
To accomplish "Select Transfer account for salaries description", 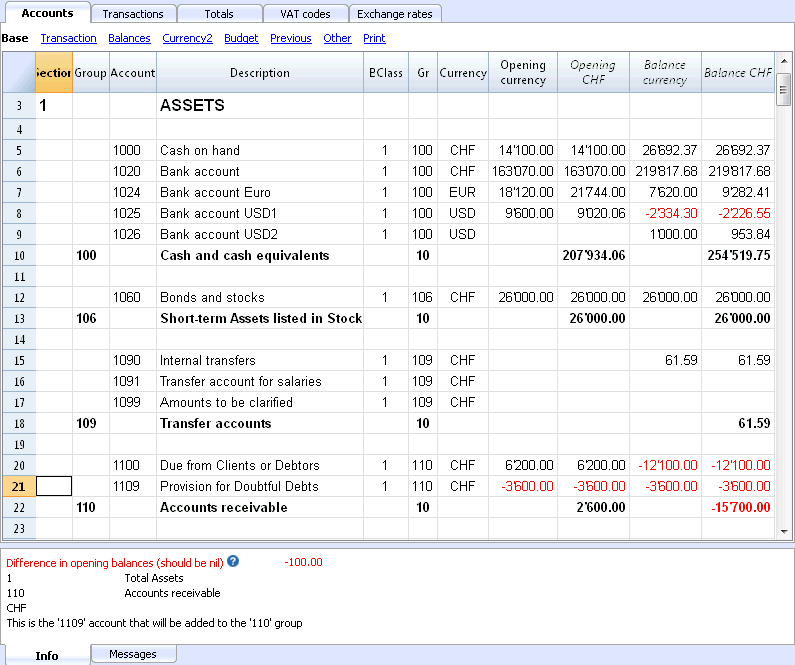I will (x=260, y=381).
